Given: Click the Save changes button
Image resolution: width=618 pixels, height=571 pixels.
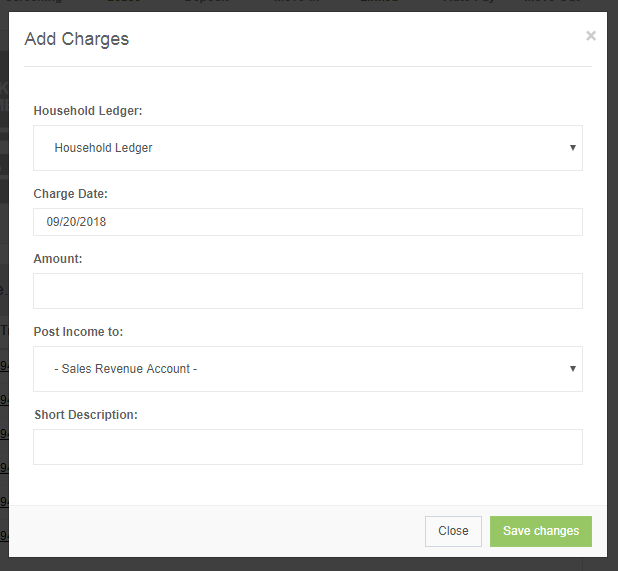Looking at the screenshot, I should click(x=541, y=531).
